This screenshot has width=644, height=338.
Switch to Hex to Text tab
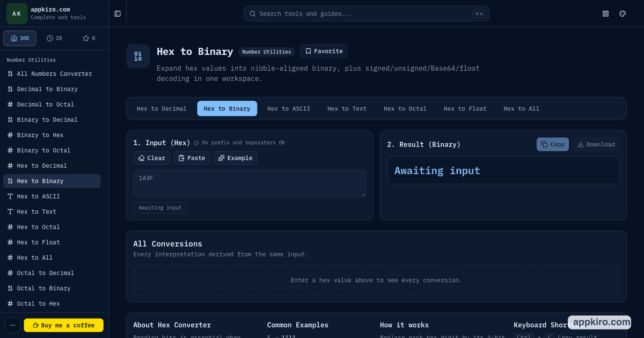coord(347,108)
